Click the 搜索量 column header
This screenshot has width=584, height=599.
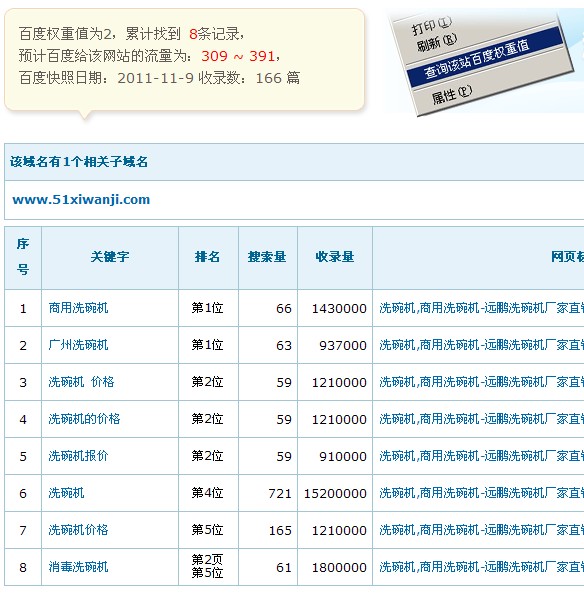pos(267,257)
